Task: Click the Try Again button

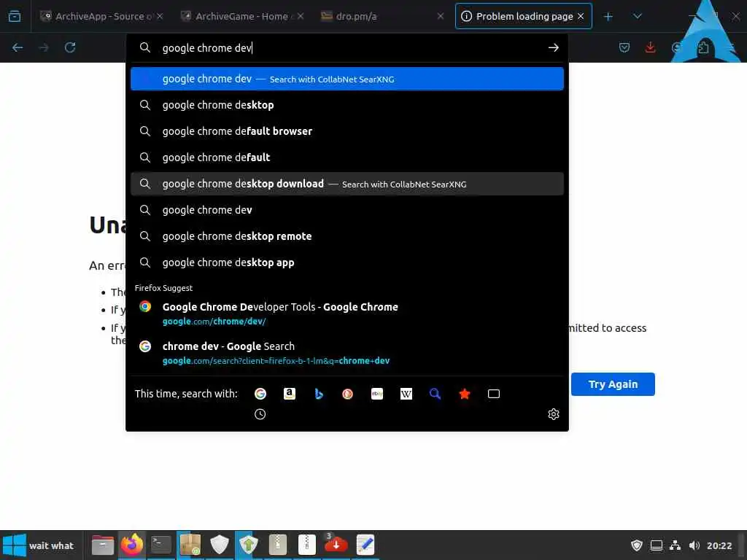Action: [x=613, y=384]
